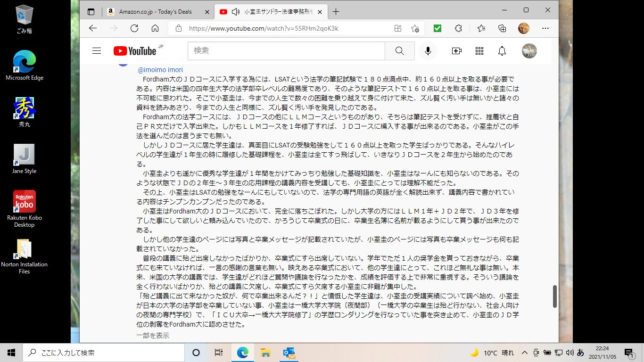Open the system volume tray icon
644x362 pixels.
tap(570, 353)
